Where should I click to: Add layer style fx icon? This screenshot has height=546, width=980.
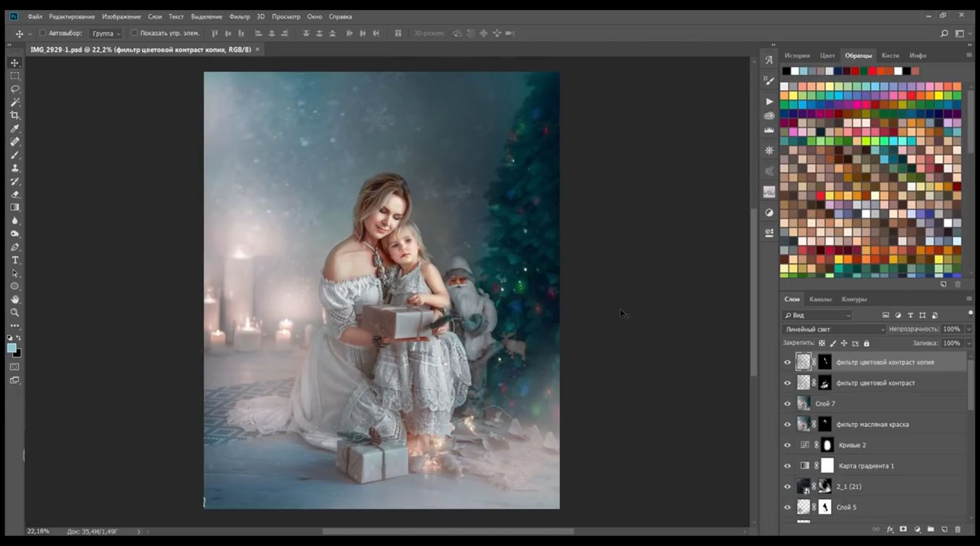tap(890, 529)
